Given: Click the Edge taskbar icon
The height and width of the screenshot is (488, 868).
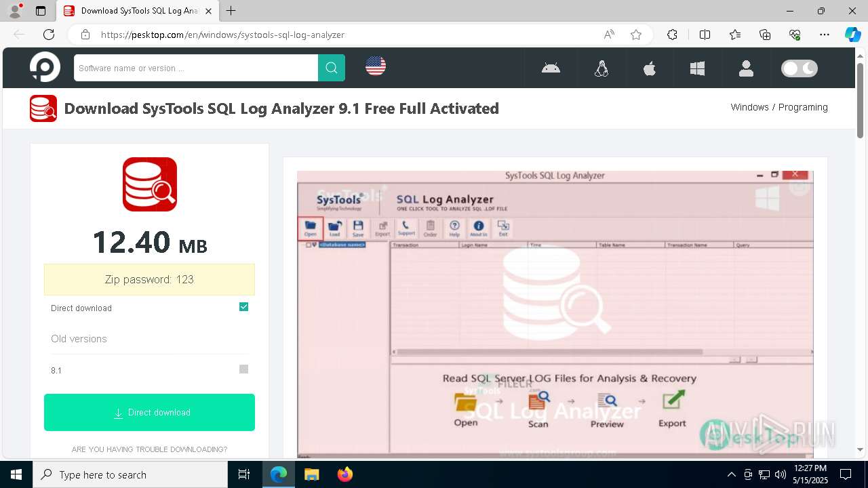Looking at the screenshot, I should click(279, 474).
